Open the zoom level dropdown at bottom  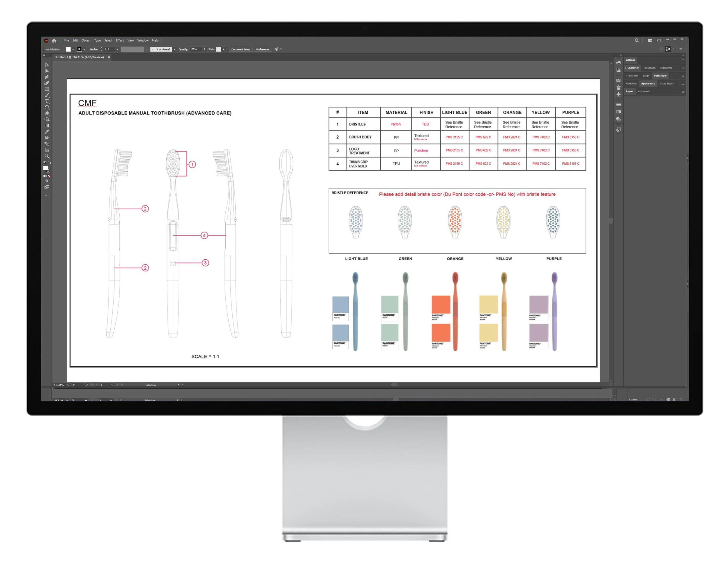pyautogui.click(x=68, y=385)
